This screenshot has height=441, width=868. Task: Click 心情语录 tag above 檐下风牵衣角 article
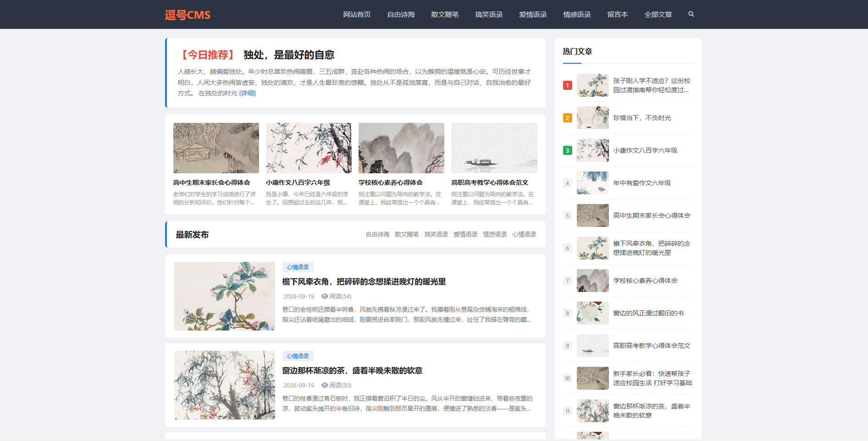[298, 267]
